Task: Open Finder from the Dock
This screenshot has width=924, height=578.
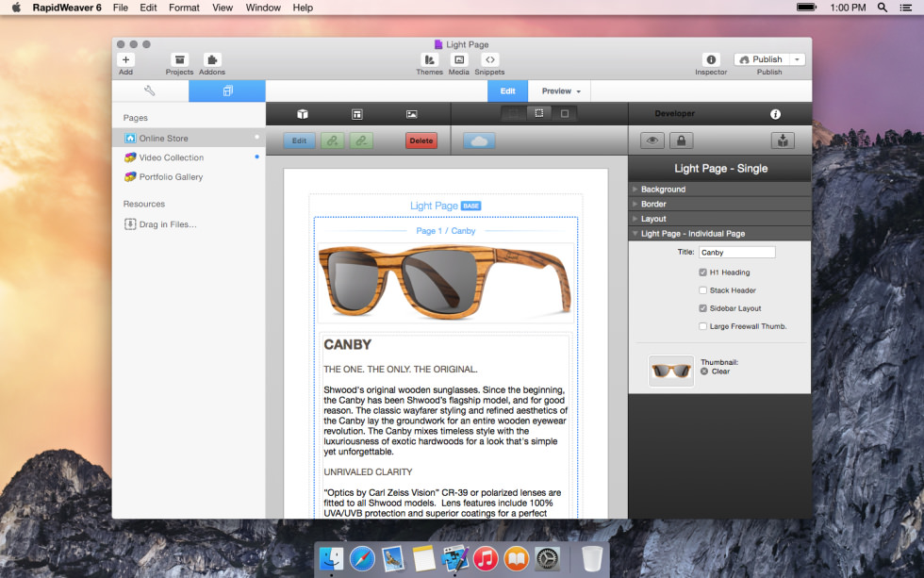Action: click(x=331, y=558)
